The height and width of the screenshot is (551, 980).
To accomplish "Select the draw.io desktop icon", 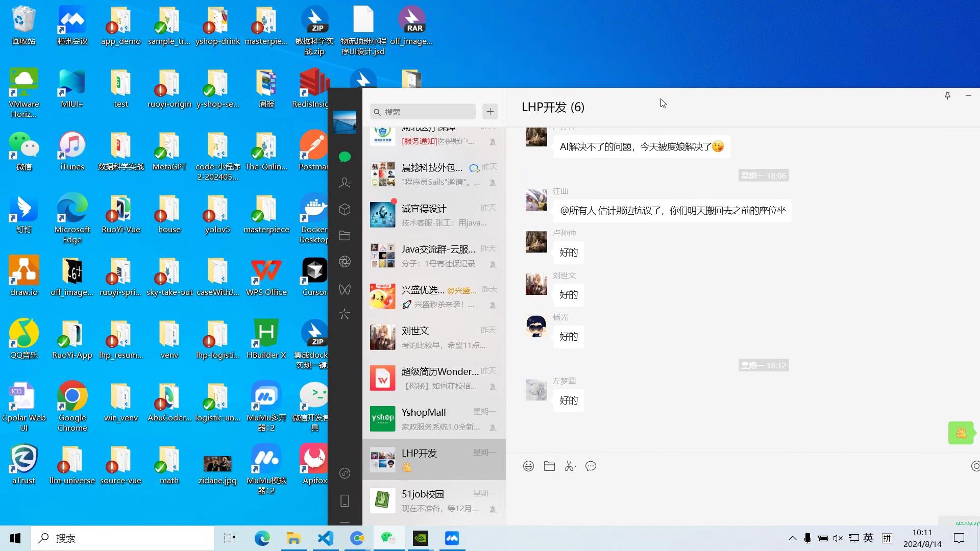I will 23,277.
